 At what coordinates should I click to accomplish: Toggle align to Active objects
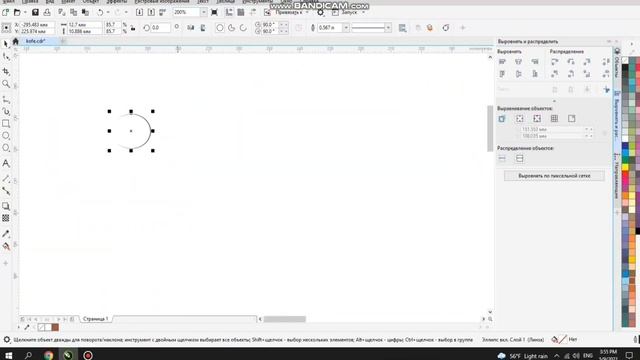(502, 119)
